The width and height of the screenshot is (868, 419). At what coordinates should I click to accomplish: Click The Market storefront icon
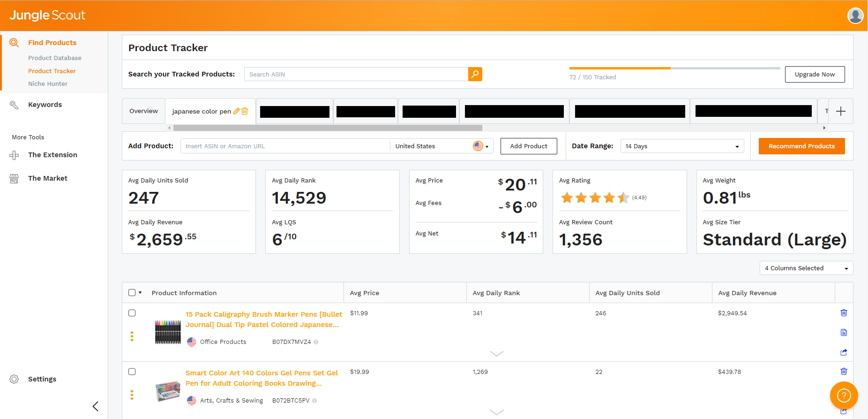click(x=14, y=178)
